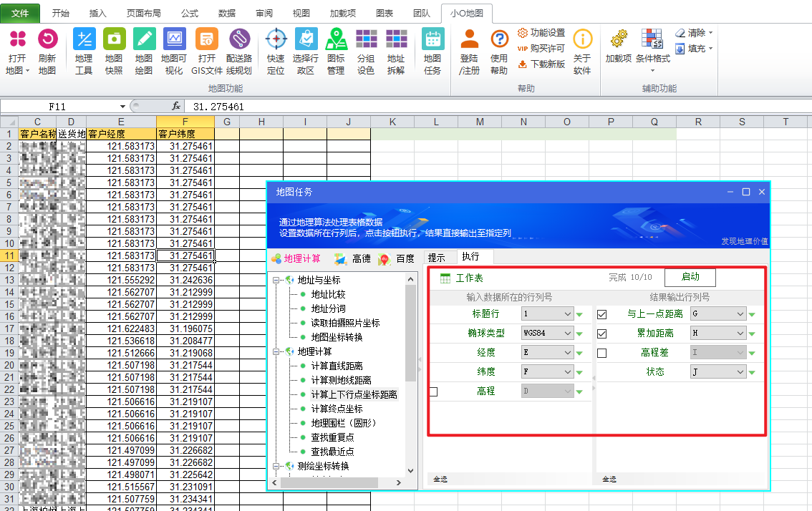
Task: Click the 启动 button
Action: pos(690,277)
